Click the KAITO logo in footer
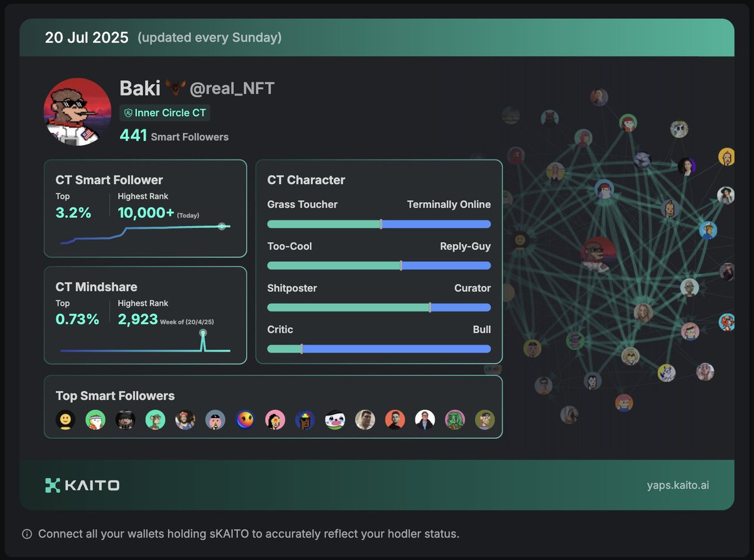This screenshot has width=754, height=560. click(82, 485)
